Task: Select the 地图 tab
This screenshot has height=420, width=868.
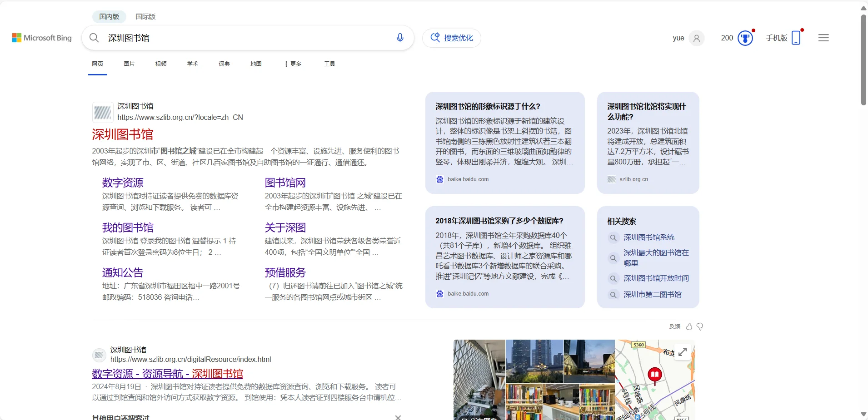Action: [256, 64]
